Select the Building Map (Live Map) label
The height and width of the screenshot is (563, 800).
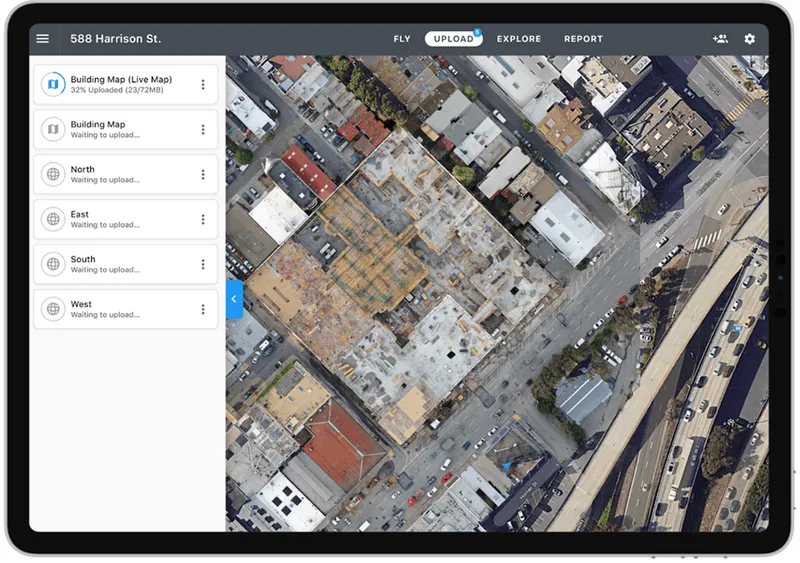pos(121,79)
